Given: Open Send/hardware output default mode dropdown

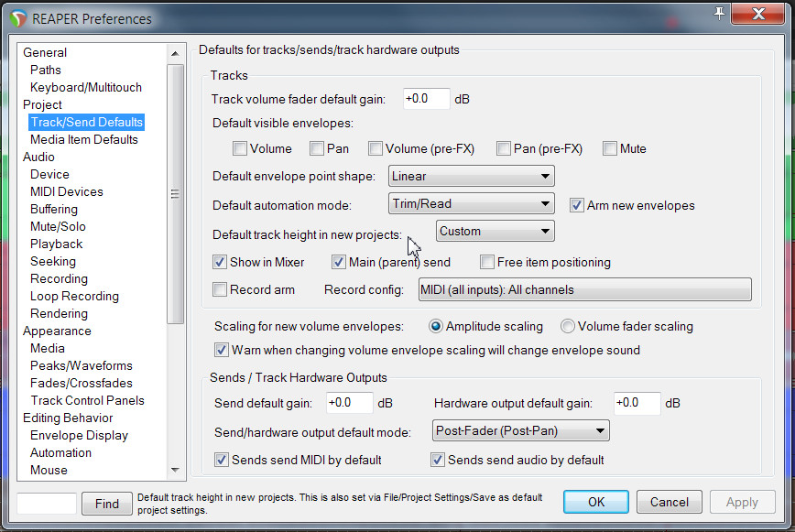Looking at the screenshot, I should [521, 430].
